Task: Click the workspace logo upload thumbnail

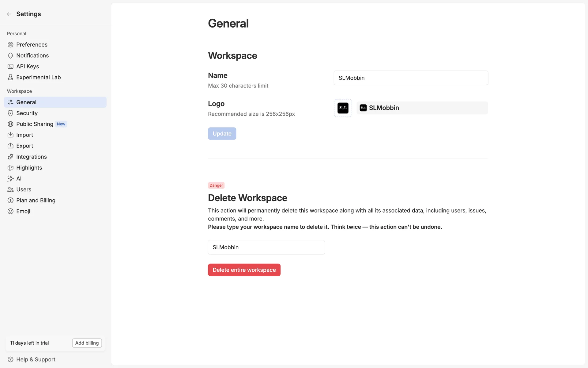Action: click(x=343, y=108)
